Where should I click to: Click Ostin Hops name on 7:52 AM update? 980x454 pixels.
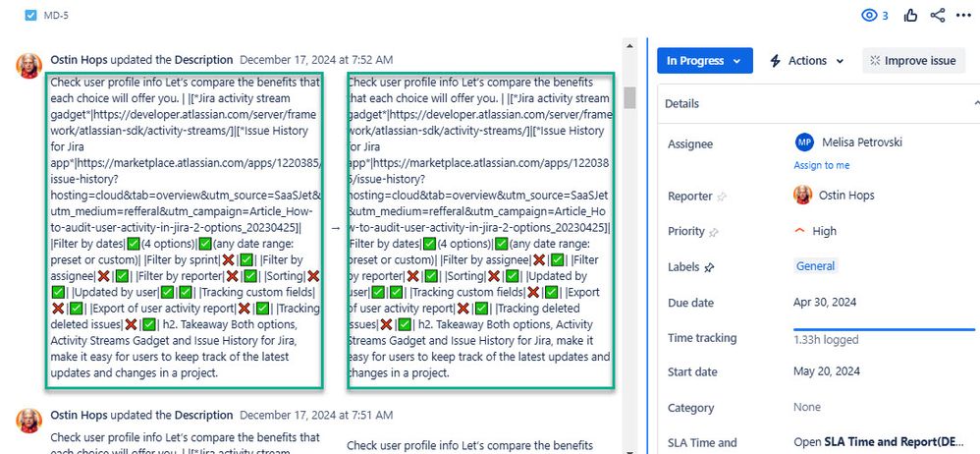coord(79,60)
